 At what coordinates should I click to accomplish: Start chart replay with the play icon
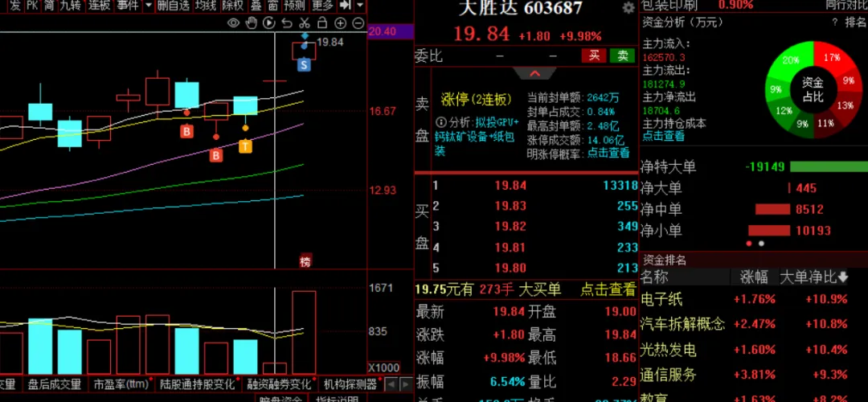click(x=269, y=23)
